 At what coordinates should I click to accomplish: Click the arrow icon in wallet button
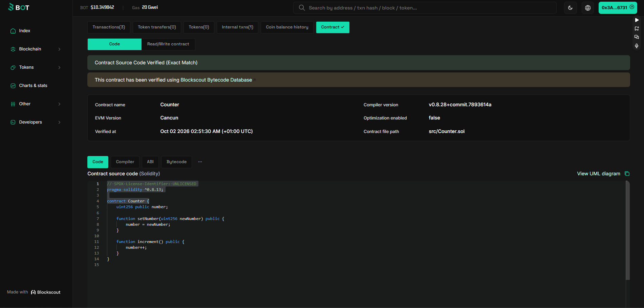point(632,7)
